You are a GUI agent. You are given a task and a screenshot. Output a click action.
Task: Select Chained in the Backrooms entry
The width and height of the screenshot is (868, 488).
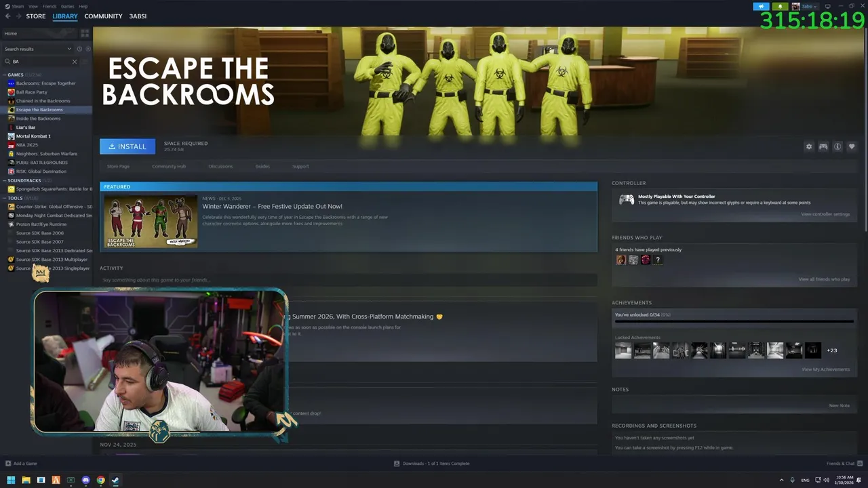(x=43, y=101)
